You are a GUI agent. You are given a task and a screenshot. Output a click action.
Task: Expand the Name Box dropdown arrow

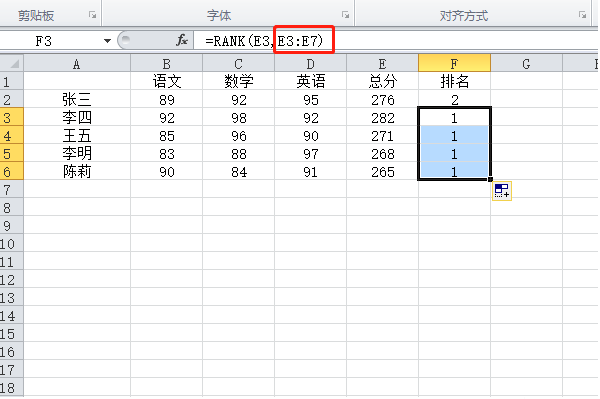tap(107, 41)
